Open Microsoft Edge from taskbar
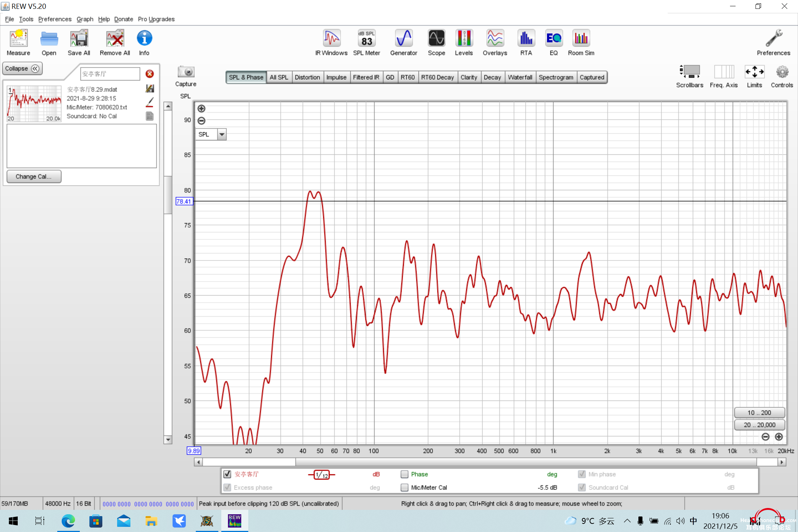This screenshot has height=532, width=798. [68, 521]
